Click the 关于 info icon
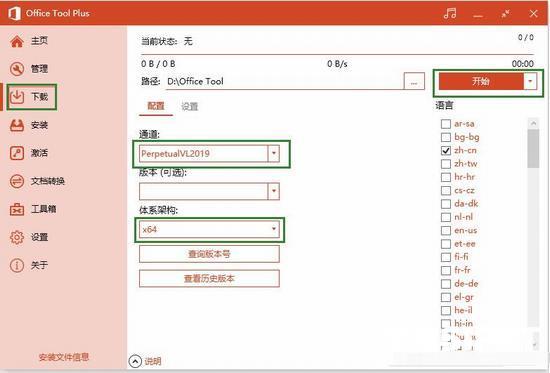Screen dimensions: 550x373 (16, 265)
